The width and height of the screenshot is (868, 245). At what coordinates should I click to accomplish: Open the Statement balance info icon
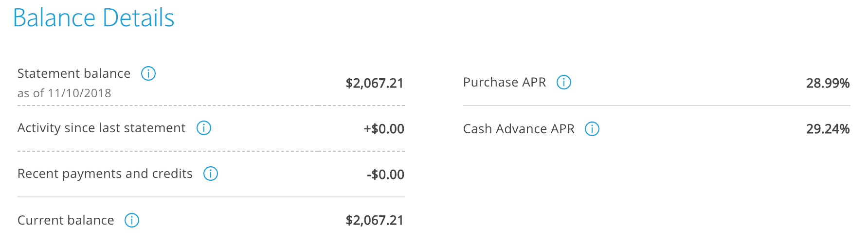(148, 73)
